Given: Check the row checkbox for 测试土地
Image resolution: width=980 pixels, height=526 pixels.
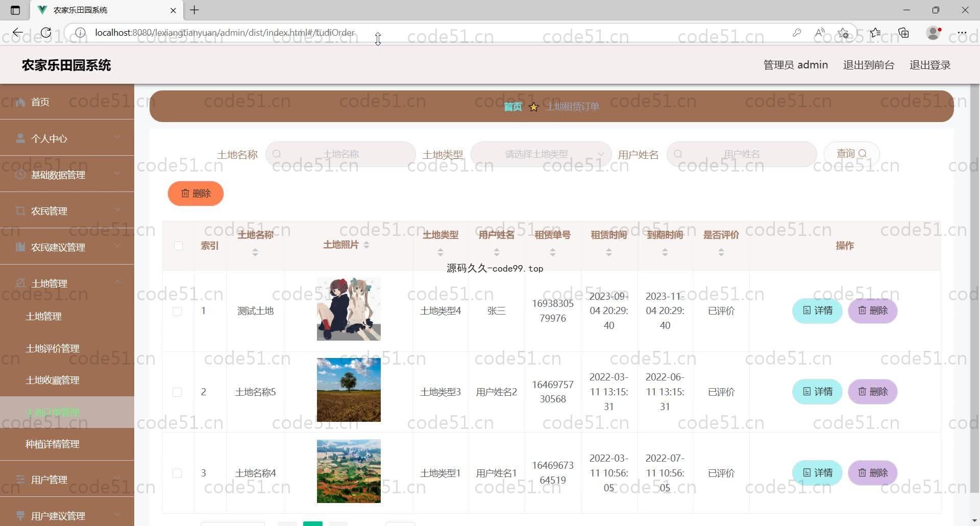Looking at the screenshot, I should [x=177, y=311].
